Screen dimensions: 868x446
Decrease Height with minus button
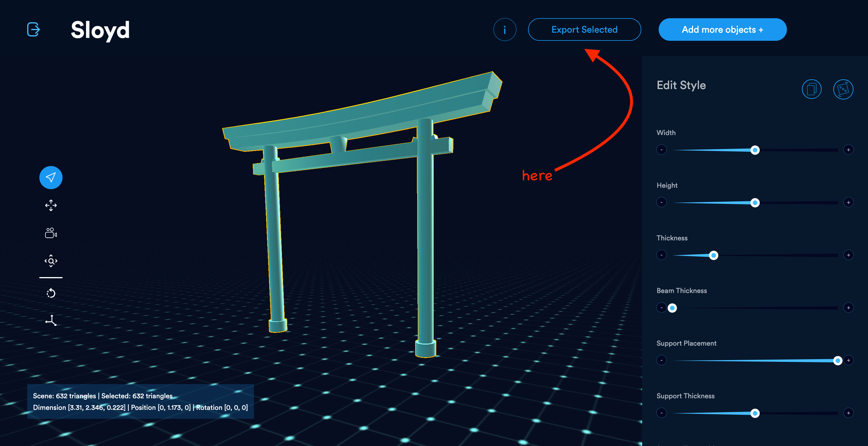(662, 202)
